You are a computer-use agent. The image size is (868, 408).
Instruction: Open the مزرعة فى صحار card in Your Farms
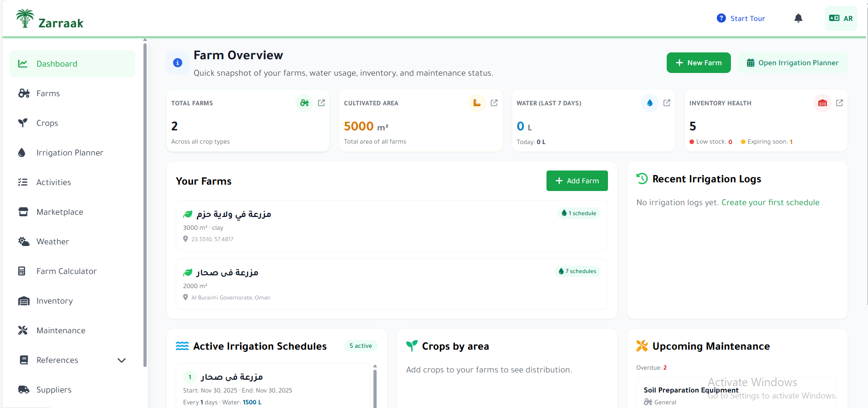click(x=392, y=284)
